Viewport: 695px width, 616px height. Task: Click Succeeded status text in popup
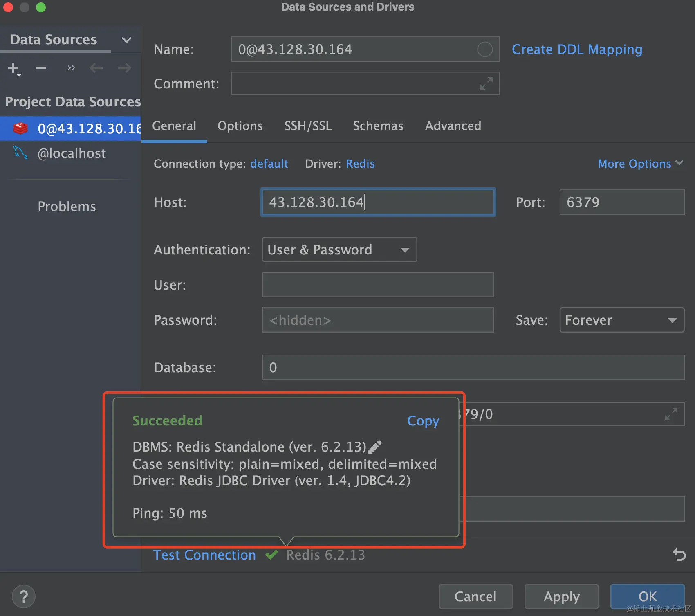[x=167, y=420]
